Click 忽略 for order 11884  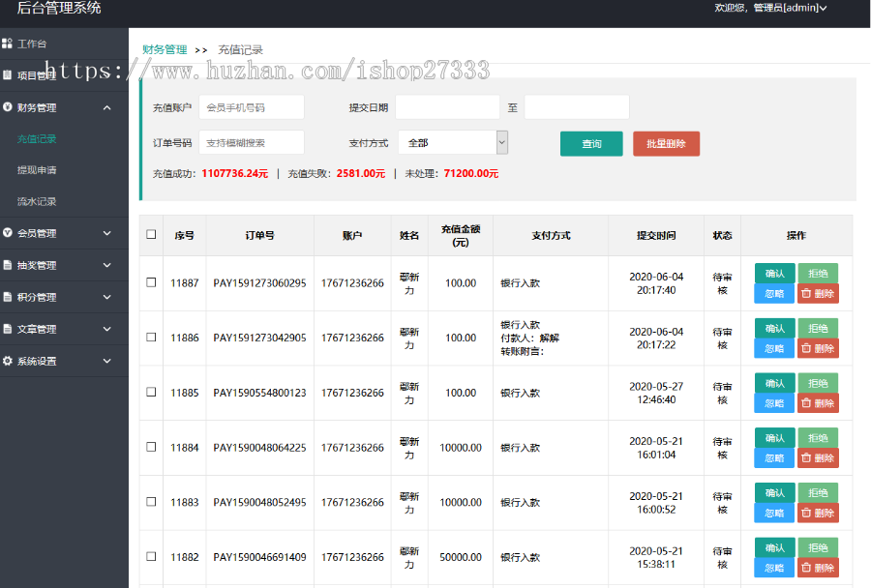[x=774, y=458]
